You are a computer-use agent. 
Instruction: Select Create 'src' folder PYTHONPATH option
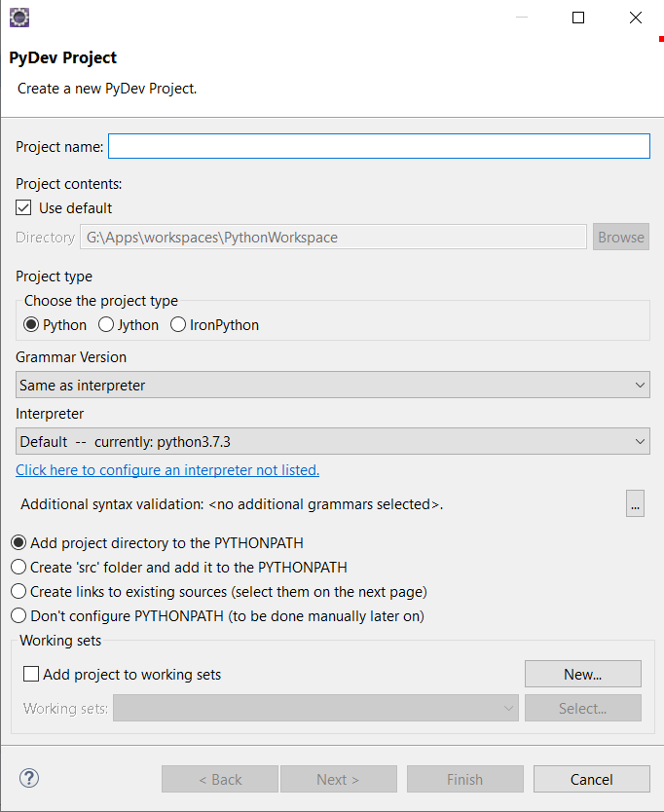pyautogui.click(x=18, y=567)
